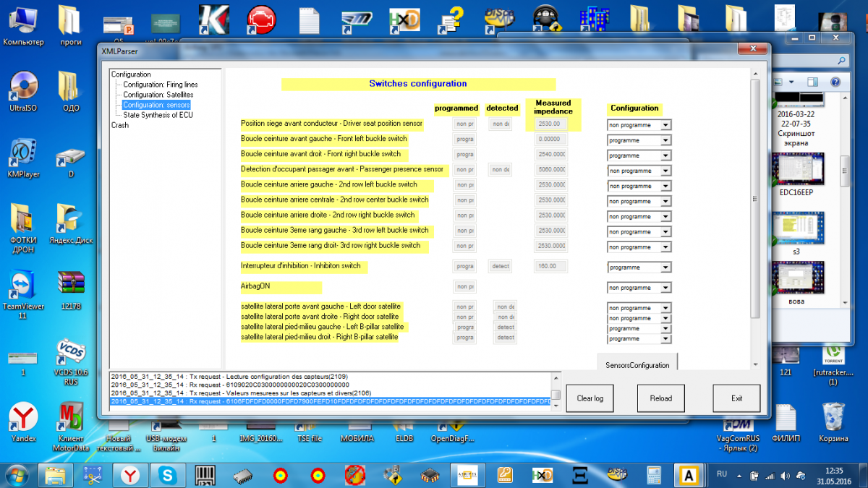
Task: Open the Клиент MotorData shortcut
Action: [x=71, y=427]
